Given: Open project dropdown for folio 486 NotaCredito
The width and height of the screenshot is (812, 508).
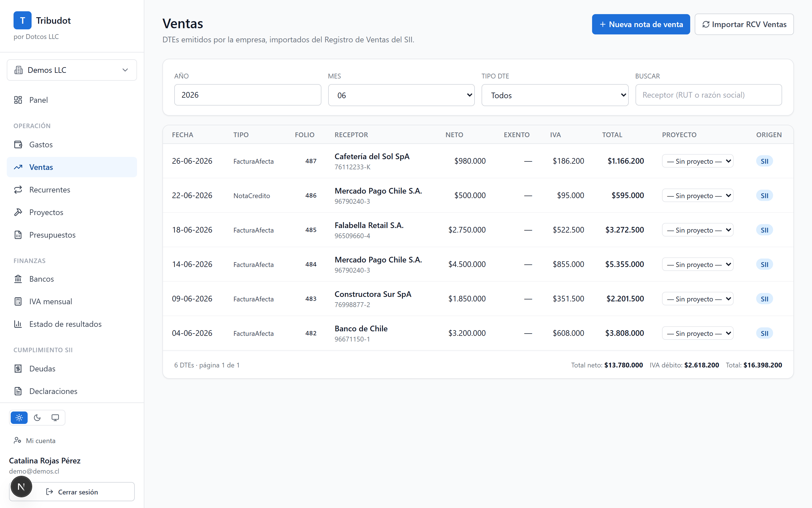Looking at the screenshot, I should point(698,196).
